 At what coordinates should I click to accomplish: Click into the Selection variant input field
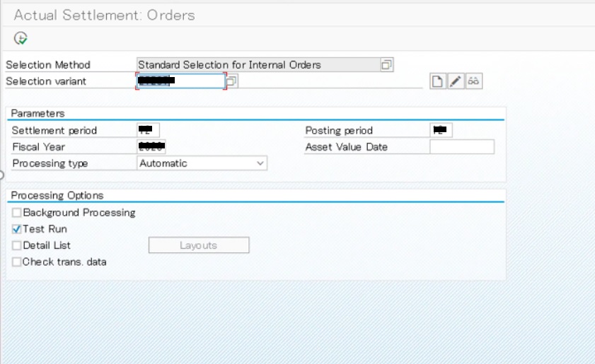(180, 81)
